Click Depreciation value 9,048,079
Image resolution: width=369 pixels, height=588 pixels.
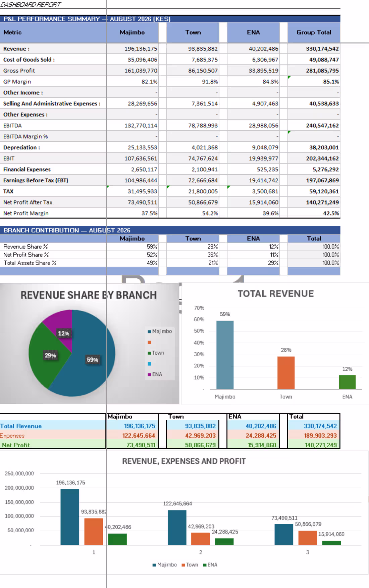(x=253, y=147)
